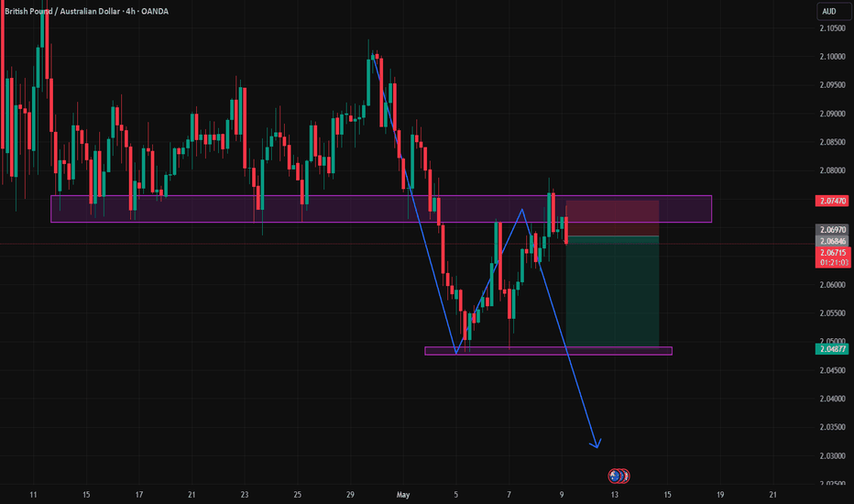Click the red 2.06715 current price label

click(x=832, y=253)
